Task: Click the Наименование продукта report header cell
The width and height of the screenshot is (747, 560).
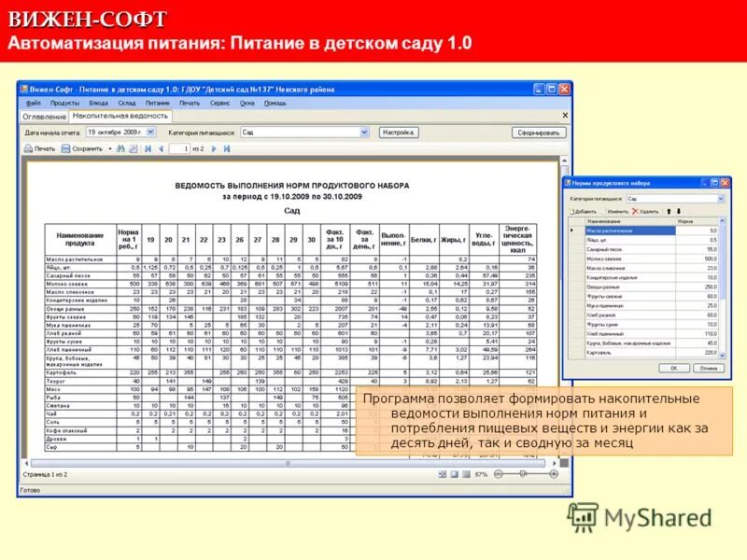Action: click(80, 240)
